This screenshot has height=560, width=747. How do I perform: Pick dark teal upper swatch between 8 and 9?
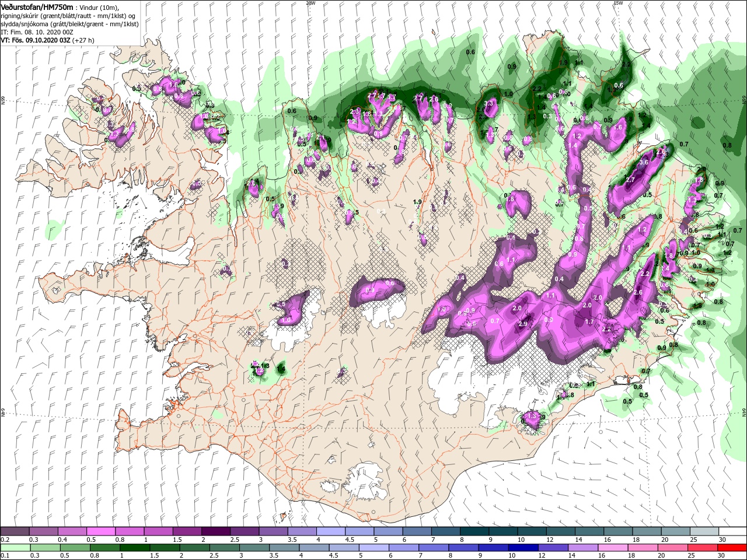click(x=474, y=531)
